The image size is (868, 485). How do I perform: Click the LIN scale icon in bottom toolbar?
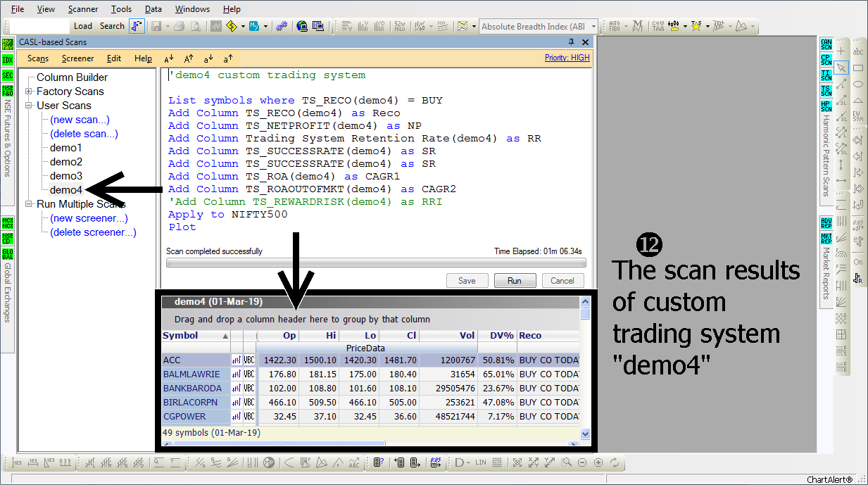click(x=481, y=462)
